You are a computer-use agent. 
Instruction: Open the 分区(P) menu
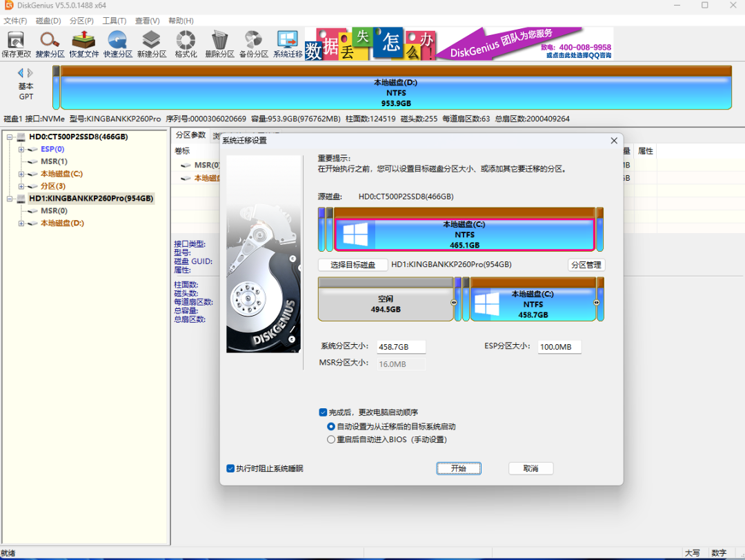coord(81,21)
